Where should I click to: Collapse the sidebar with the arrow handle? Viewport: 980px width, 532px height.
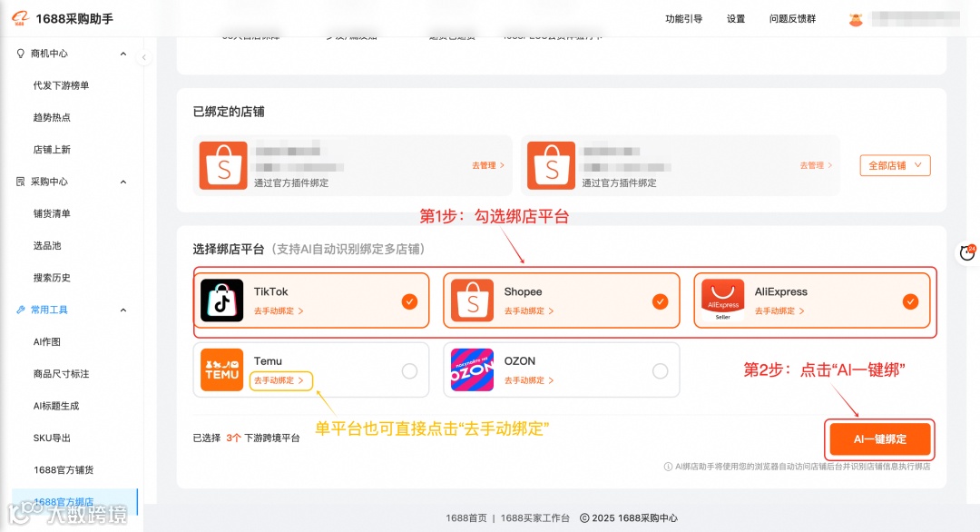[x=143, y=57]
